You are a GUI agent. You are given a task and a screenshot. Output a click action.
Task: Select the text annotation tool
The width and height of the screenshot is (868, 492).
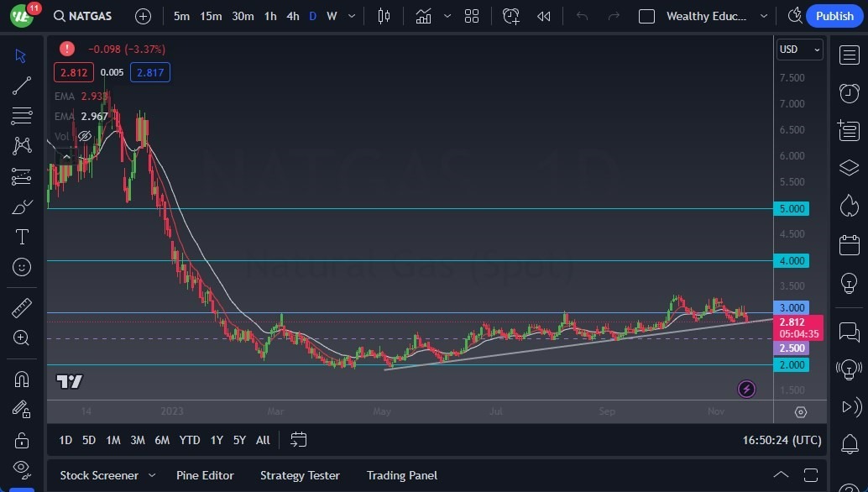pyautogui.click(x=22, y=237)
